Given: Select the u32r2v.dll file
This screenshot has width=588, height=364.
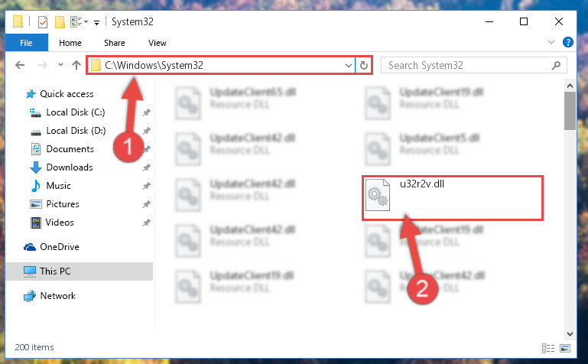Looking at the screenshot, I should pyautogui.click(x=453, y=198).
